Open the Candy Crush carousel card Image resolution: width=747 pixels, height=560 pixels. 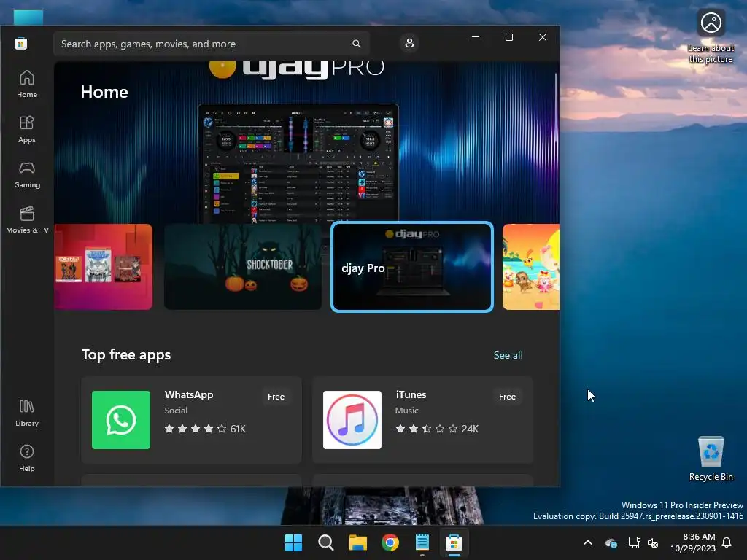tap(531, 267)
